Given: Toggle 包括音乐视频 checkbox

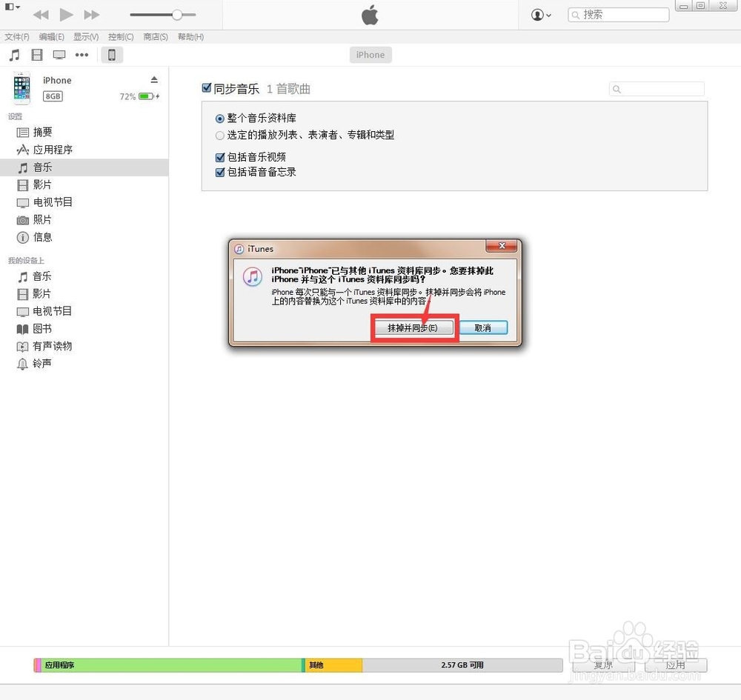Looking at the screenshot, I should click(220, 157).
